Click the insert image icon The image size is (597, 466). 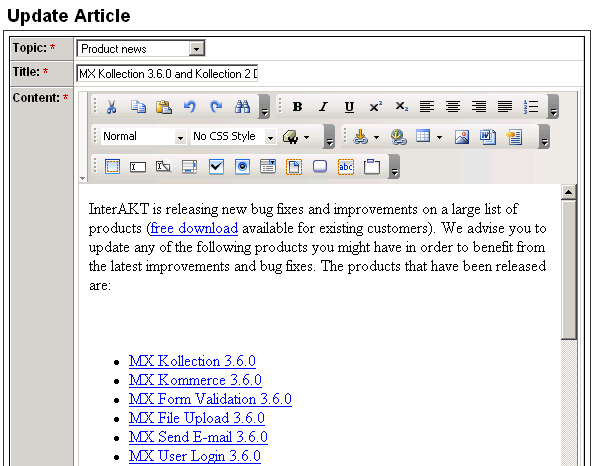click(462, 137)
